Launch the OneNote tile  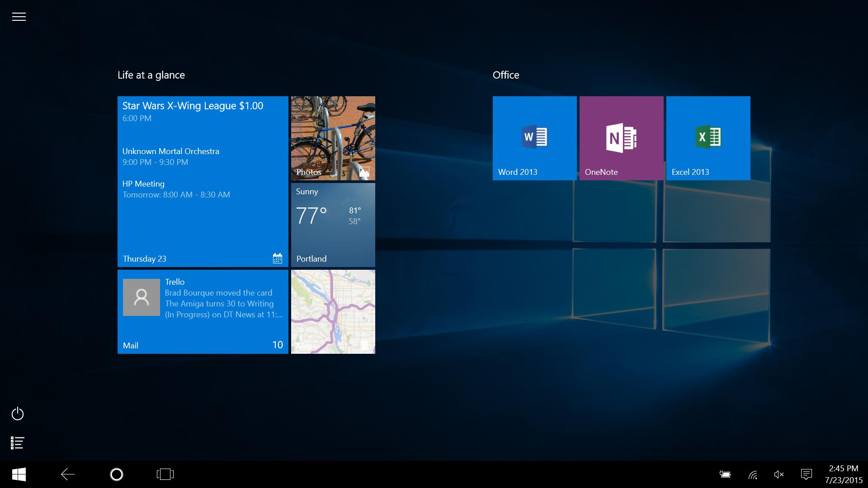pos(622,138)
